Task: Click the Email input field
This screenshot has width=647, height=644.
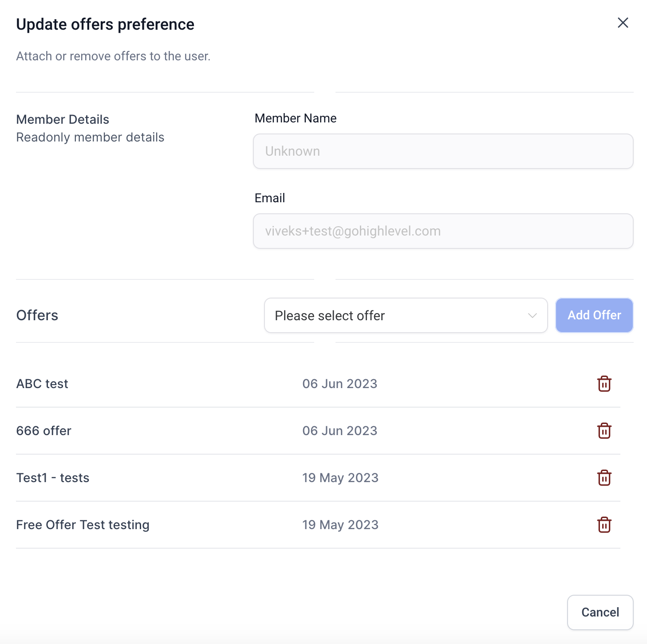Action: coord(443,231)
